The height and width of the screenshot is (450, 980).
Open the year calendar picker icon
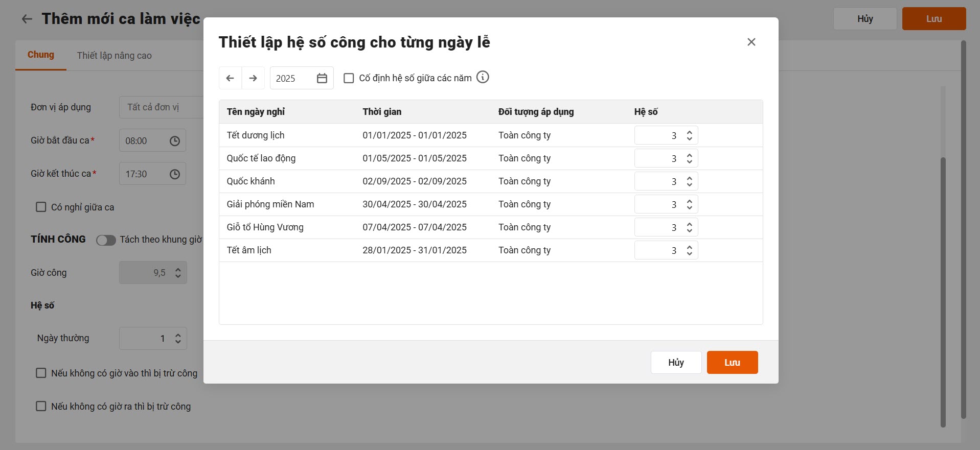[322, 78]
